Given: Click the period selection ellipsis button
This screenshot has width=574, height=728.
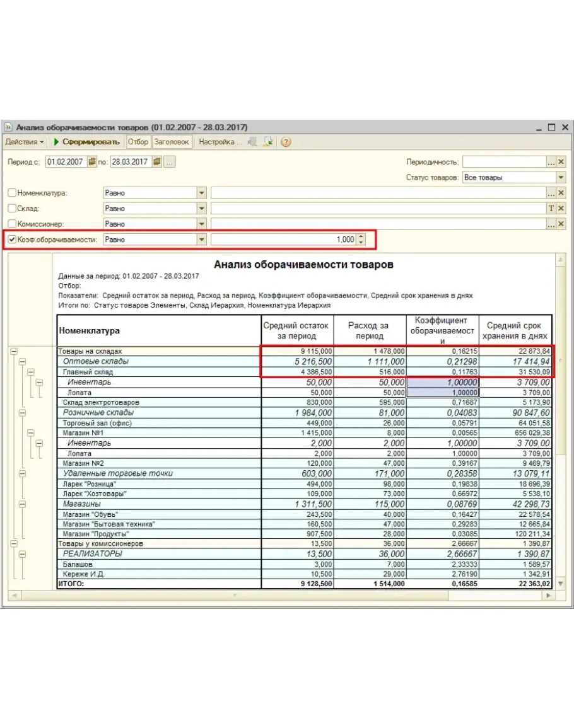Looking at the screenshot, I should (x=170, y=162).
